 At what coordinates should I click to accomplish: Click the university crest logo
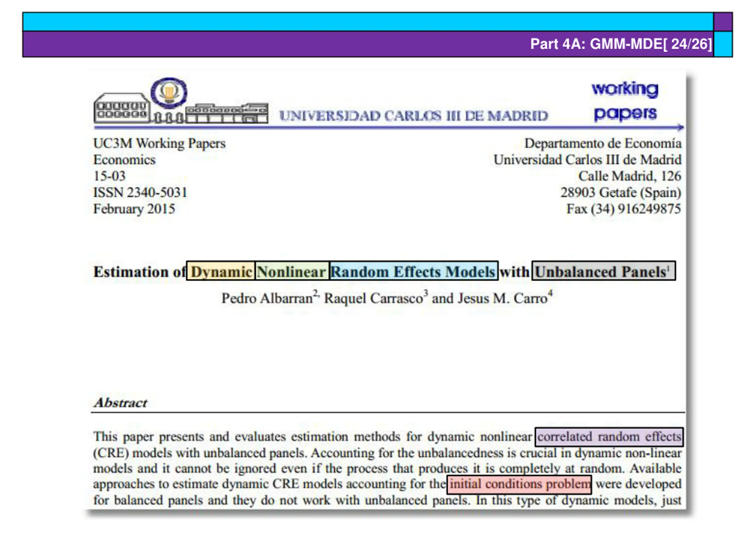[169, 92]
